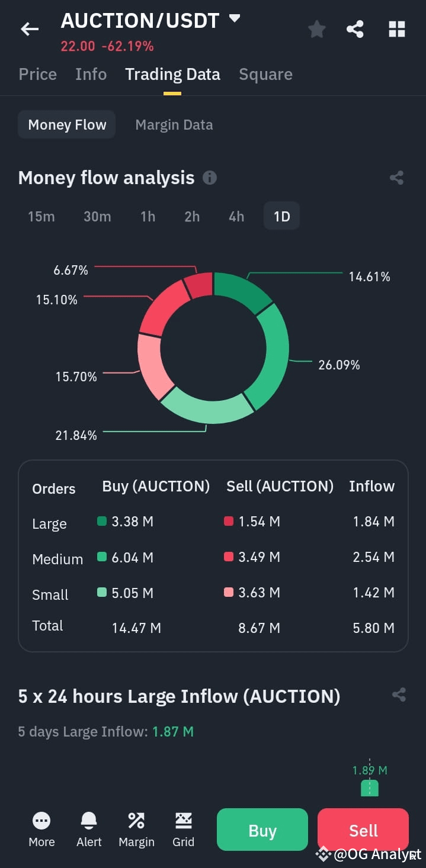Open the More options icon

coord(41,820)
